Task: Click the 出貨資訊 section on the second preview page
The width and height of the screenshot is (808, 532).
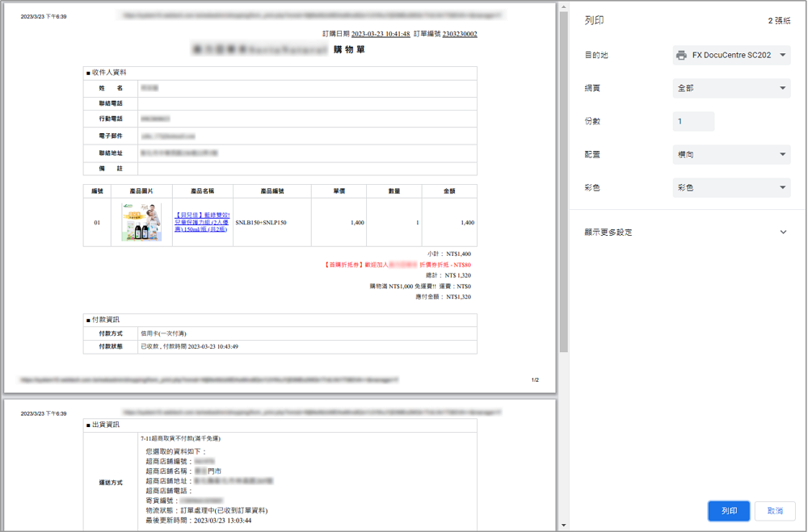Action: pyautogui.click(x=105, y=425)
